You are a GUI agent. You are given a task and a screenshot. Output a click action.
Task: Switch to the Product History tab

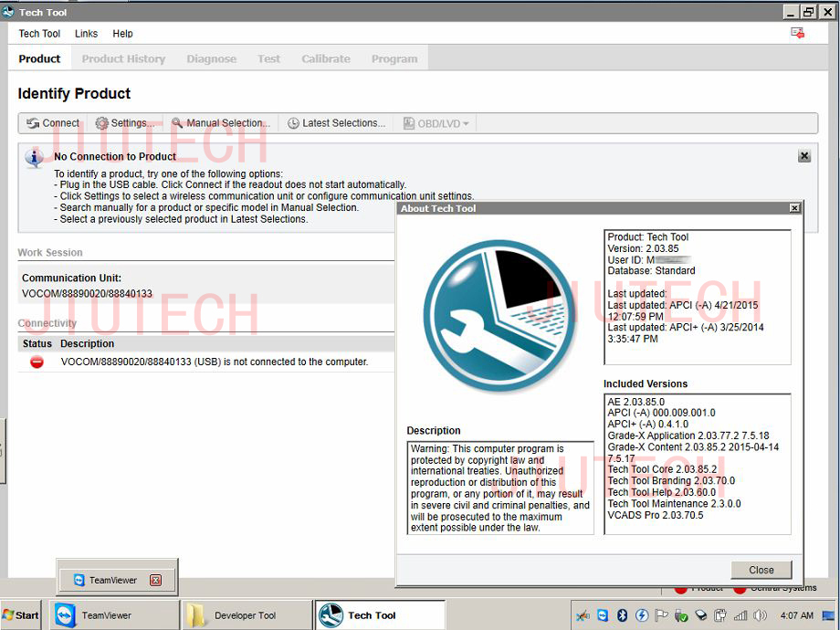[123, 58]
